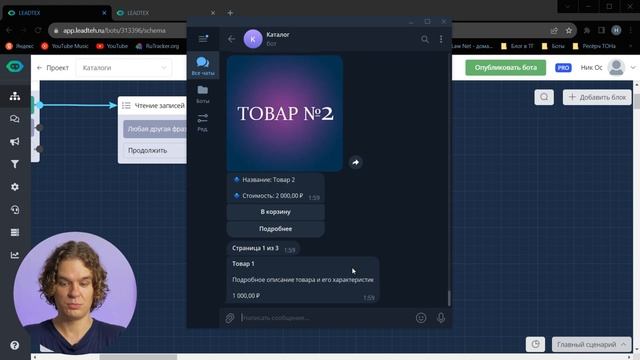Screen dimensions: 640x360
Task: Click the 'В корзину' bot button
Action: pyautogui.click(x=276, y=212)
